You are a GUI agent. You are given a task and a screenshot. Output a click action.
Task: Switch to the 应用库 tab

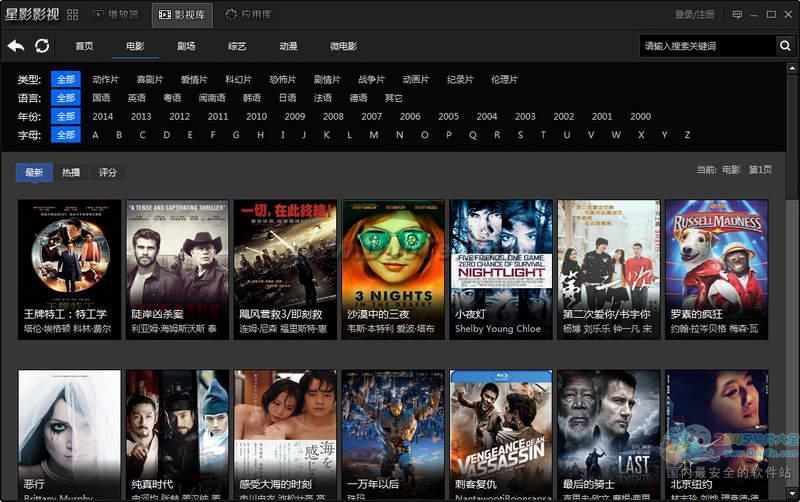pos(249,15)
